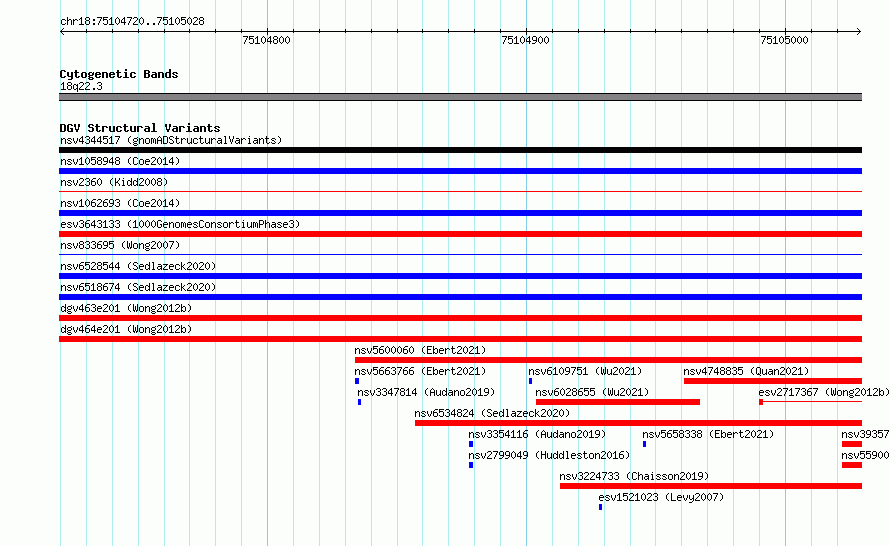Click the chr18:75104720..75105028 coordinate text
The width and height of the screenshot is (890, 546).
(132, 22)
